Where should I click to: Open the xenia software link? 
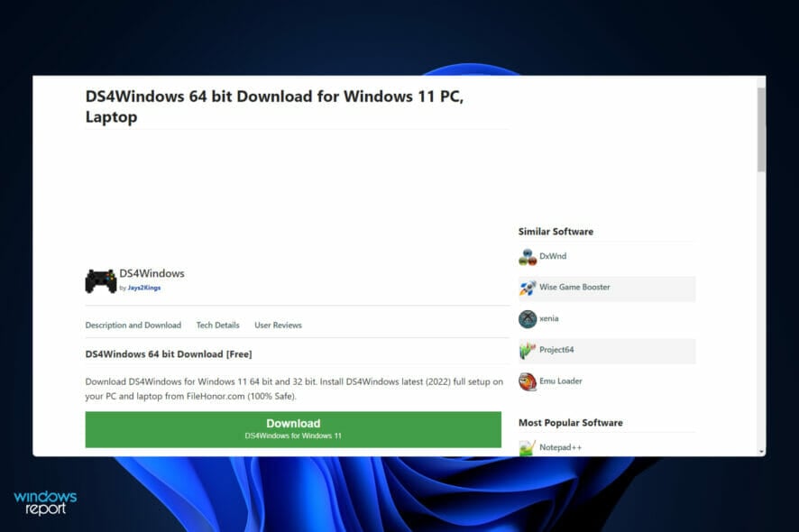click(x=550, y=318)
